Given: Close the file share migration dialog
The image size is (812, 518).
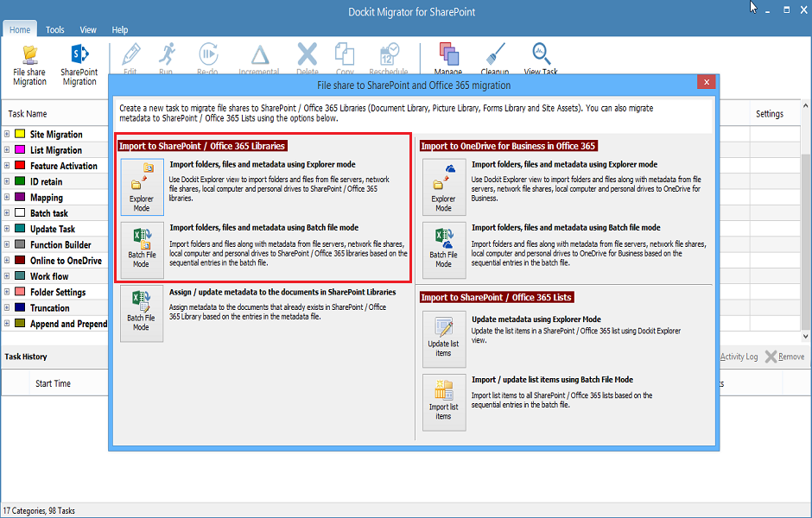Looking at the screenshot, I should pyautogui.click(x=706, y=83).
